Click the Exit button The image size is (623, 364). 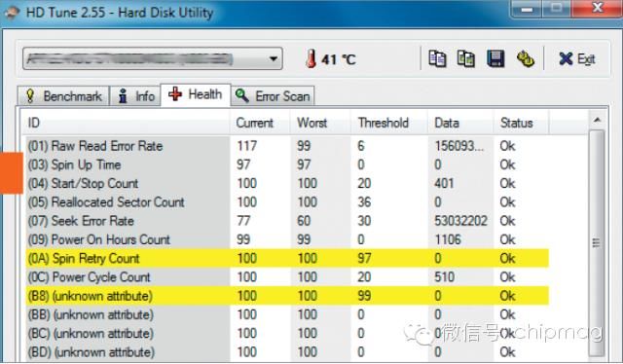click(x=577, y=58)
